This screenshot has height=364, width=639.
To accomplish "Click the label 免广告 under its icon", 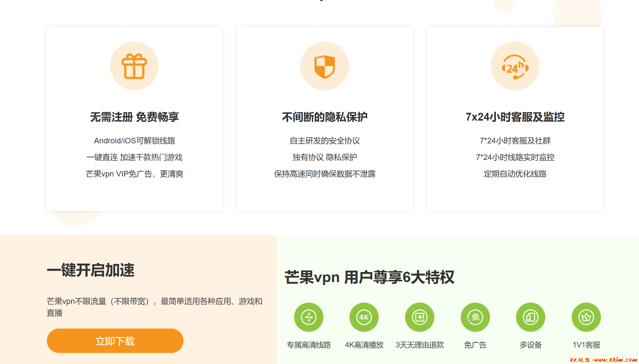I will [x=475, y=345].
